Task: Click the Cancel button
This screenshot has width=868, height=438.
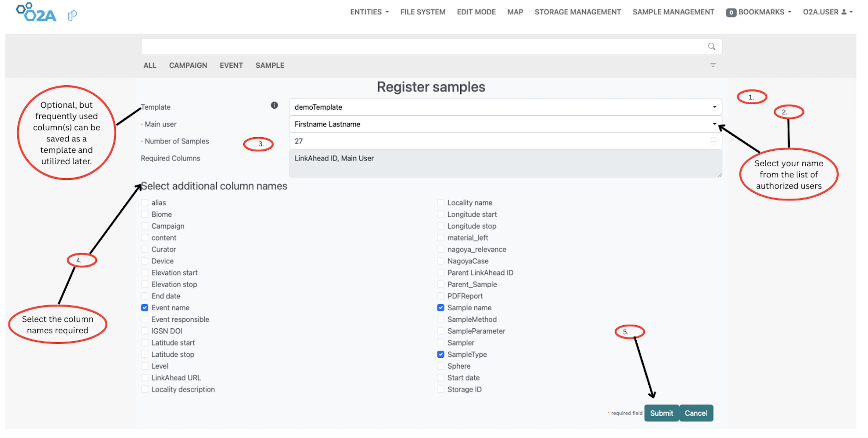Action: tap(696, 413)
